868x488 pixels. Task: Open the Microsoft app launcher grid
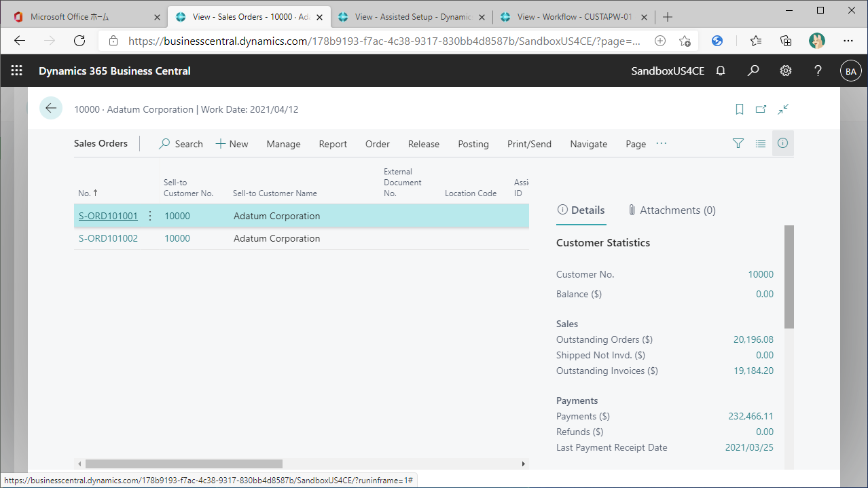click(x=16, y=71)
